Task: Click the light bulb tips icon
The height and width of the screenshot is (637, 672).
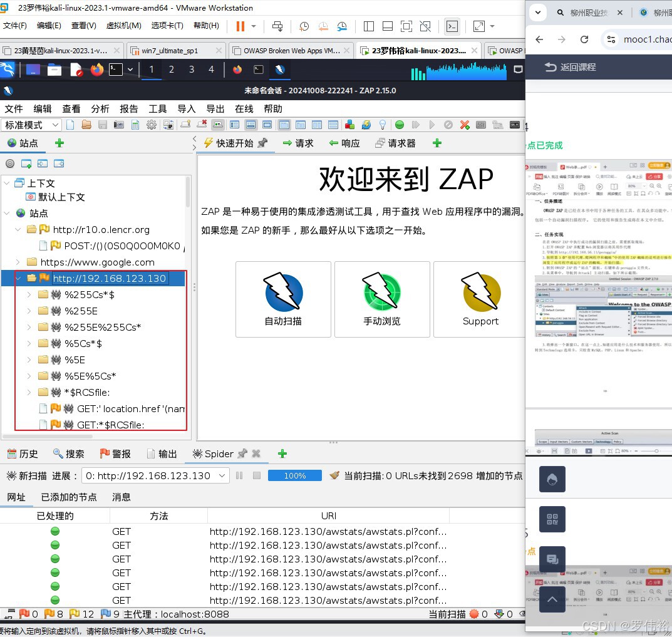Action: point(382,125)
